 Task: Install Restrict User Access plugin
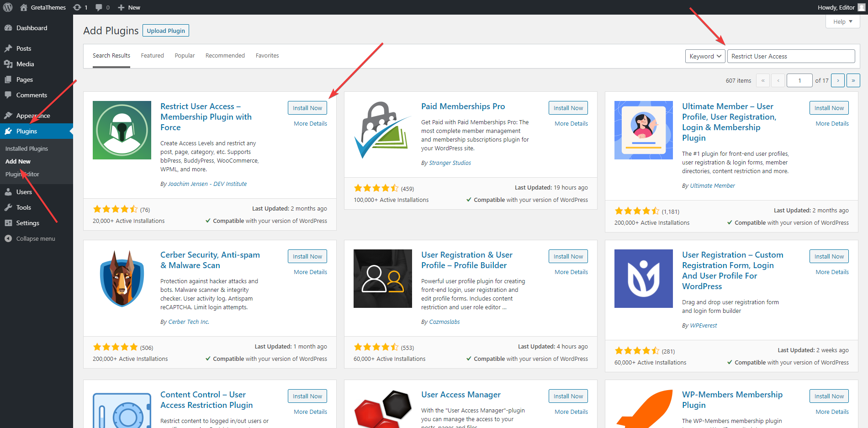[x=307, y=108]
